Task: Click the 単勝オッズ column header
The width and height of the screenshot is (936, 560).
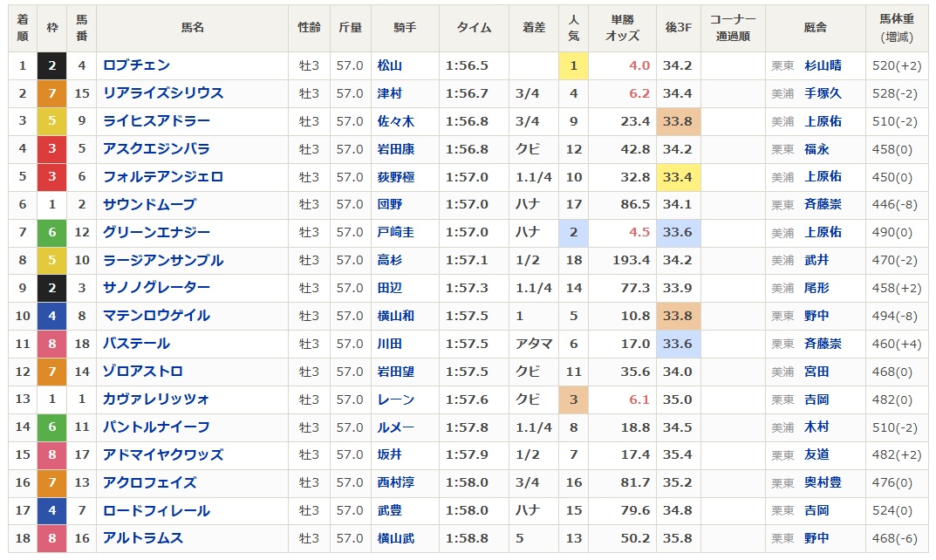Action: tap(622, 28)
